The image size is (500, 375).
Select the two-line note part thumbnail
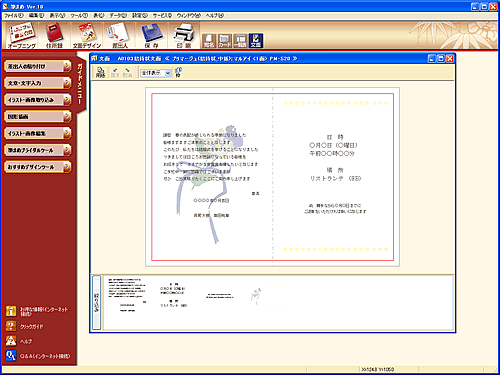219,296
